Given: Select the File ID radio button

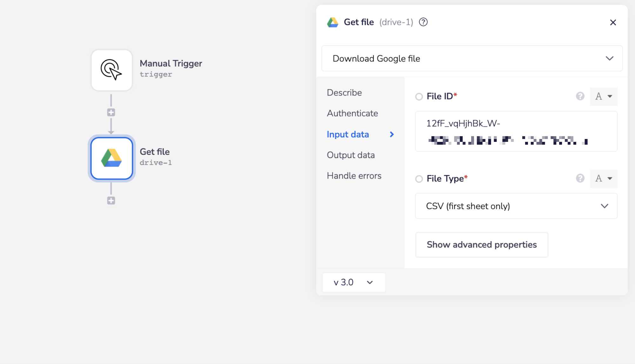Looking at the screenshot, I should coord(419,96).
